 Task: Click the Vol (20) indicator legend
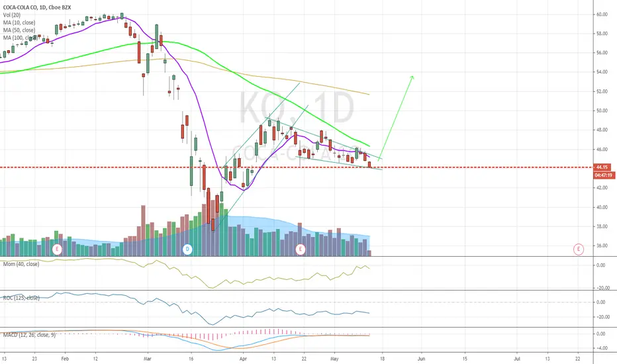pos(12,15)
